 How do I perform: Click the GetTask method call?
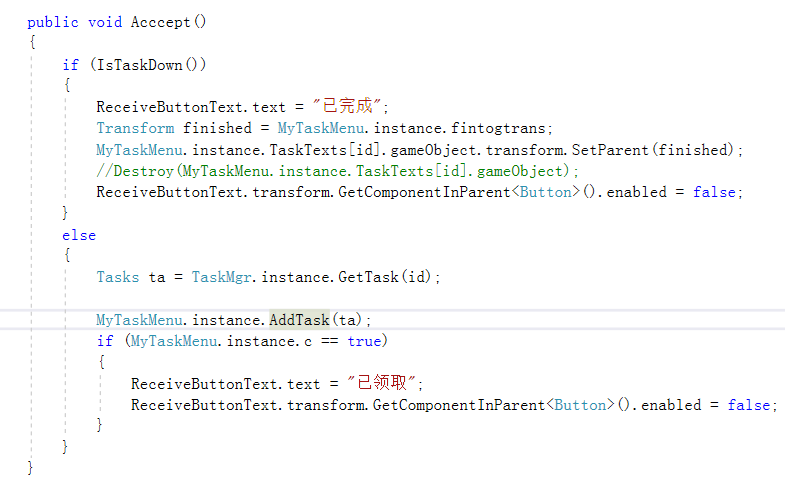point(368,277)
